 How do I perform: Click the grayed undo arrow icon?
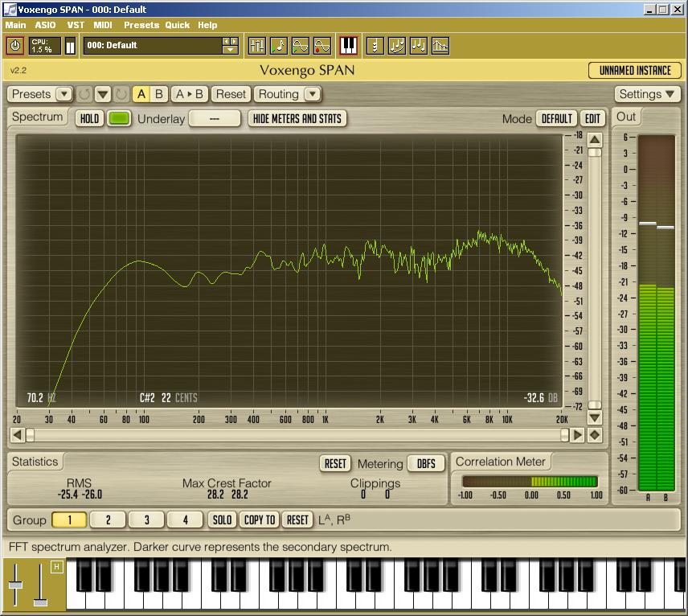[x=84, y=94]
